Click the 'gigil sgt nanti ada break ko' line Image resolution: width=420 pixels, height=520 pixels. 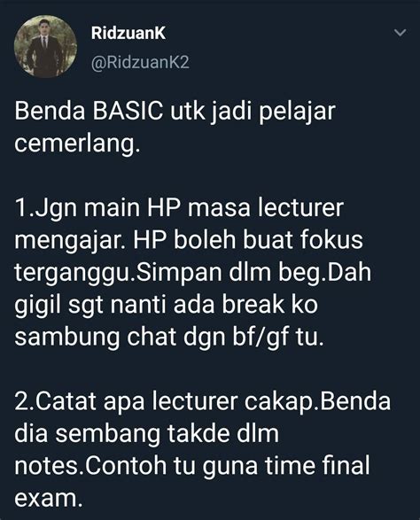point(167,305)
